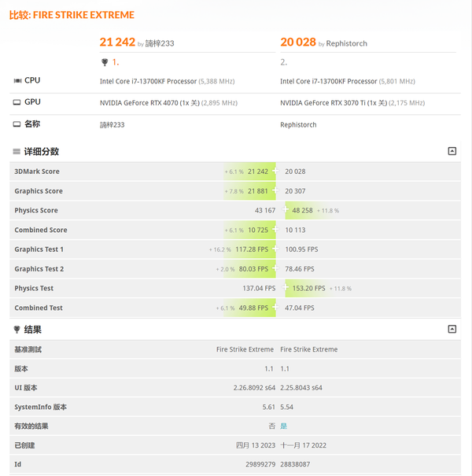Viewport: 472px width, 476px height.
Task: Click the 十一月 17 2022 created date
Action: pos(303,445)
